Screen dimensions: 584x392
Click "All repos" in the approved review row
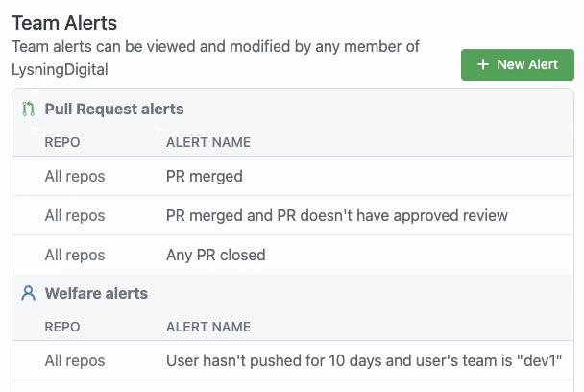[75, 216]
